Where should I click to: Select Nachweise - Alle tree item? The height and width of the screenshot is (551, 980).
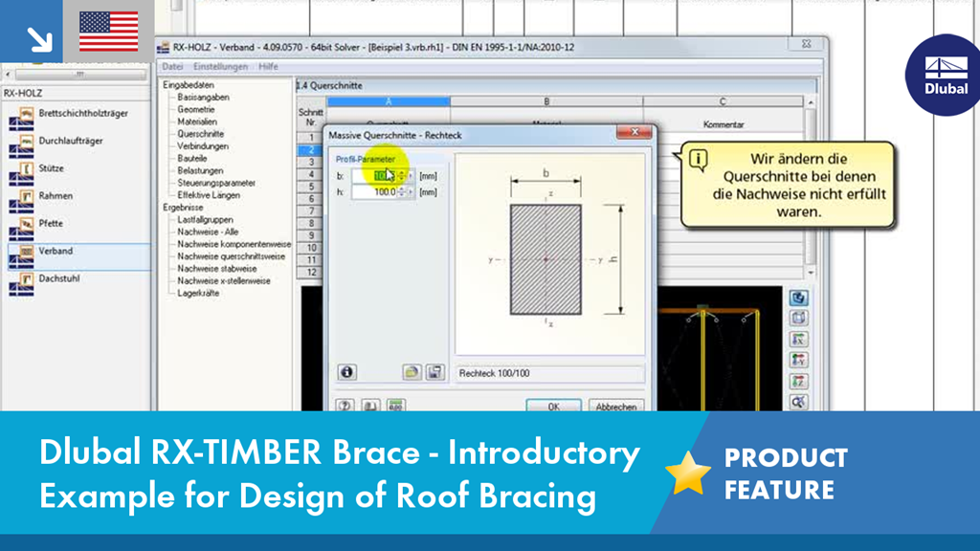[208, 231]
